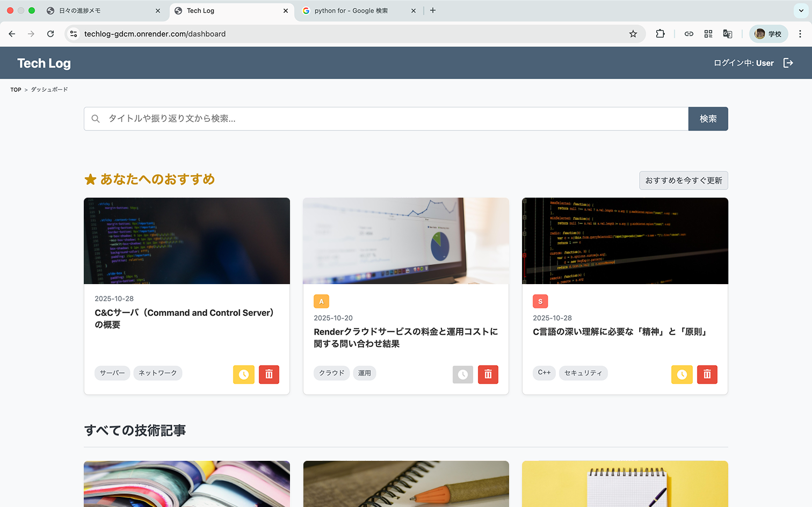
Task: Bookmark this page with the star icon
Action: click(x=633, y=34)
